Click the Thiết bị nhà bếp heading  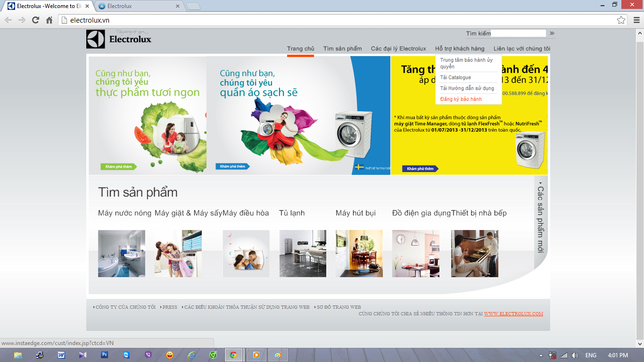pyautogui.click(x=479, y=213)
